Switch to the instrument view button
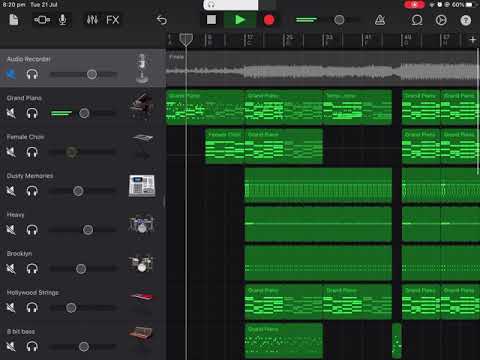This screenshot has height=360, width=480. [42, 20]
